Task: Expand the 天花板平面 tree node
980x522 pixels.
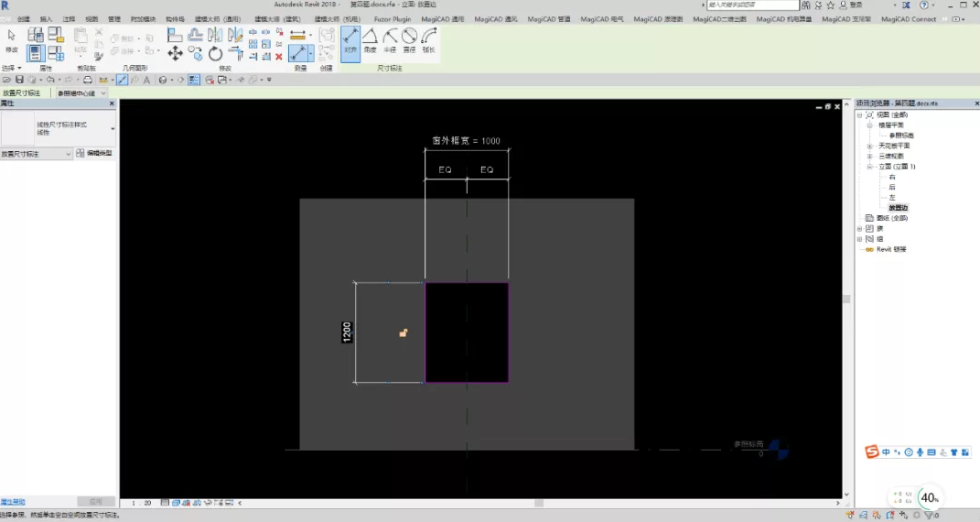Action: [x=869, y=146]
